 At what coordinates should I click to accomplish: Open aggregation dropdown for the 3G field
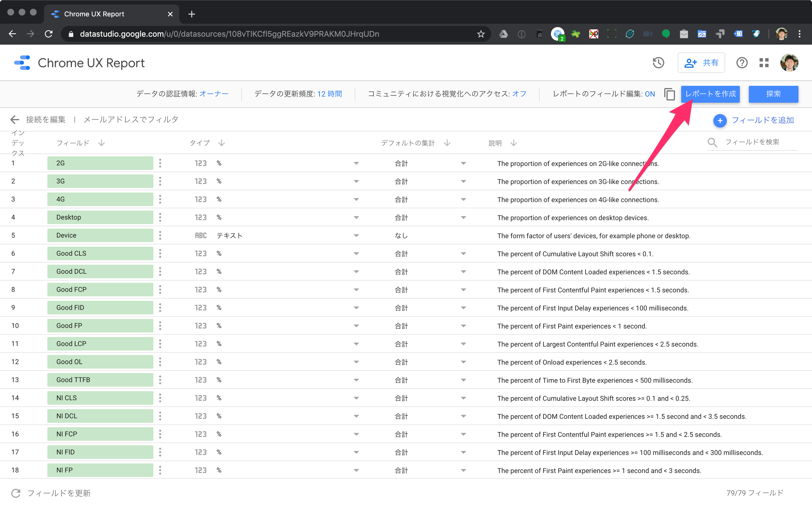coord(464,181)
